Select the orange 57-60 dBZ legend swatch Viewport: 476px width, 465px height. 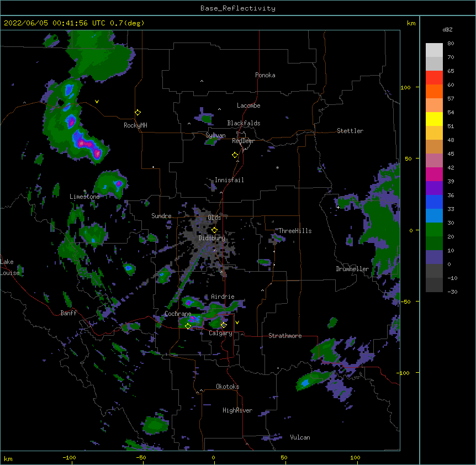[x=434, y=91]
